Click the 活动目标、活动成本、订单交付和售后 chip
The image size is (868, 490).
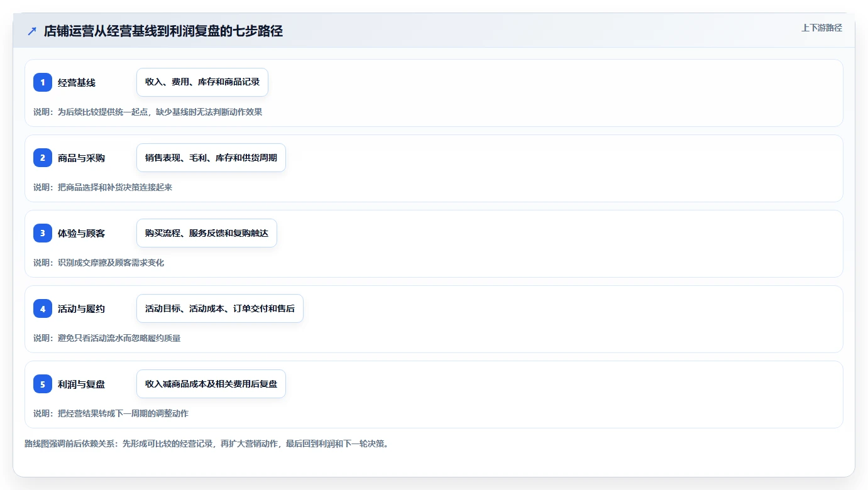click(x=220, y=308)
